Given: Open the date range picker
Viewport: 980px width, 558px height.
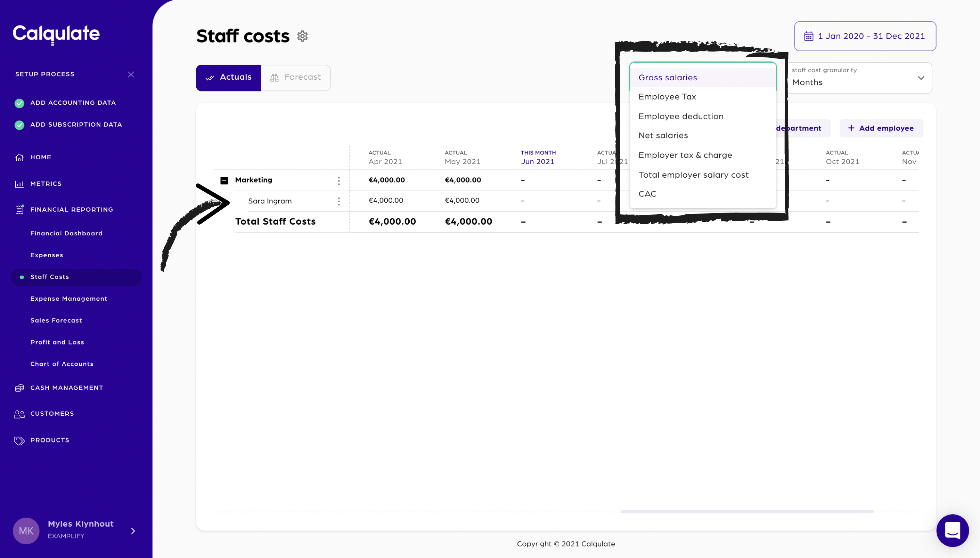Looking at the screenshot, I should 865,36.
